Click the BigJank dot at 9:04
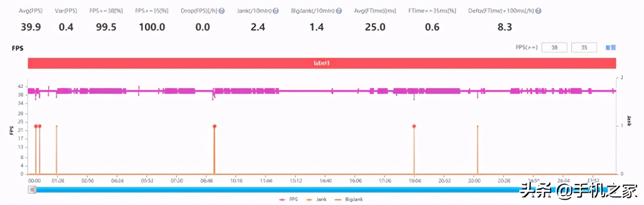644x205 pixels. point(414,126)
